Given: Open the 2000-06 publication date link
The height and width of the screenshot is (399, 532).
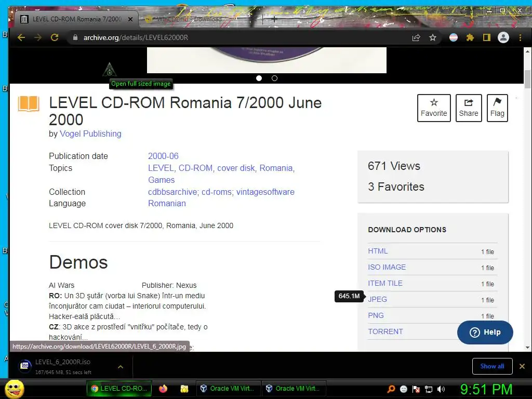Looking at the screenshot, I should pos(163,156).
